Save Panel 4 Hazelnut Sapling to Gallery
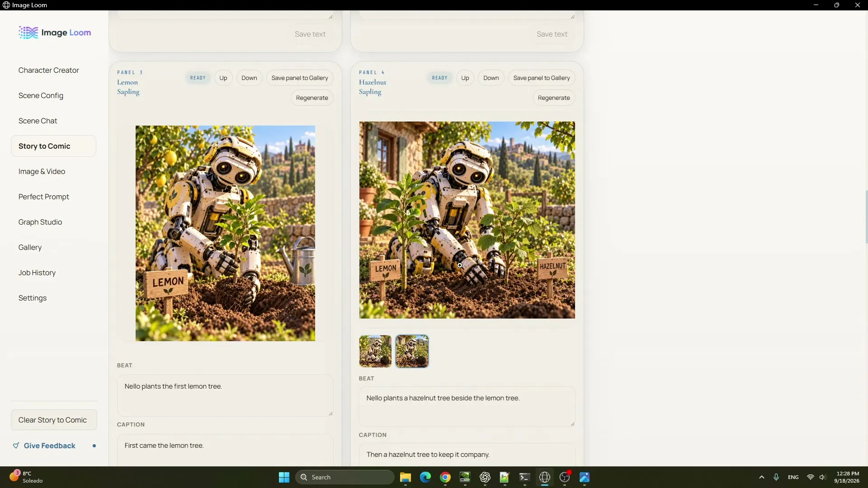Viewport: 868px width, 488px height. pos(542,78)
